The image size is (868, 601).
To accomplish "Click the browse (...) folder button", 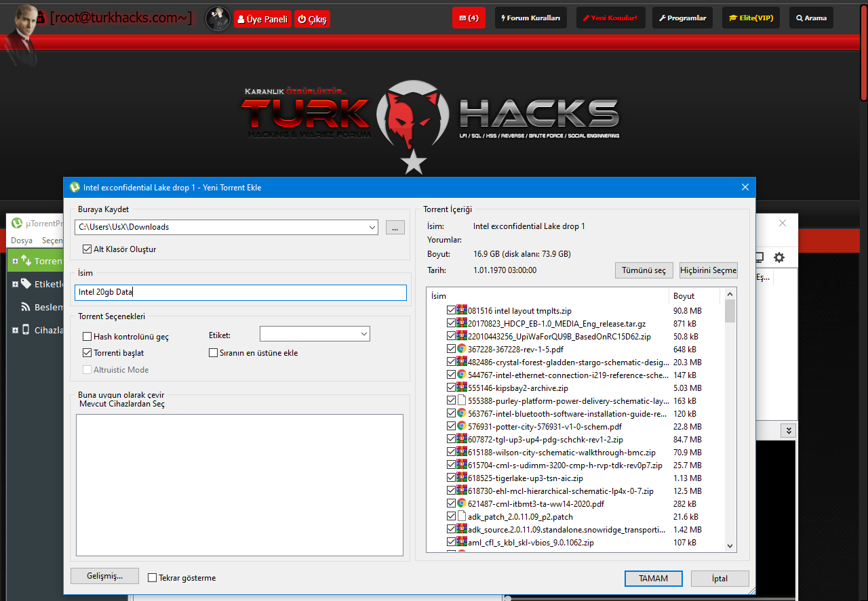I will 395,228.
